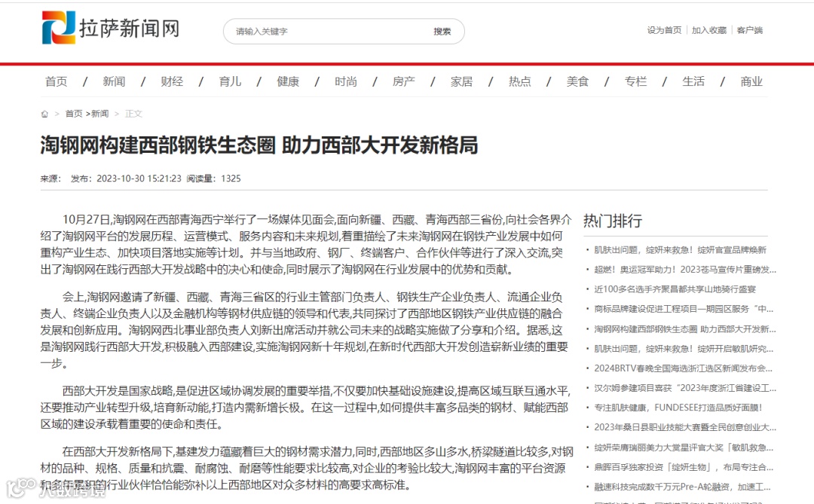Open the 财经 navigation menu item
Image resolution: width=814 pixels, height=504 pixels.
[x=172, y=81]
